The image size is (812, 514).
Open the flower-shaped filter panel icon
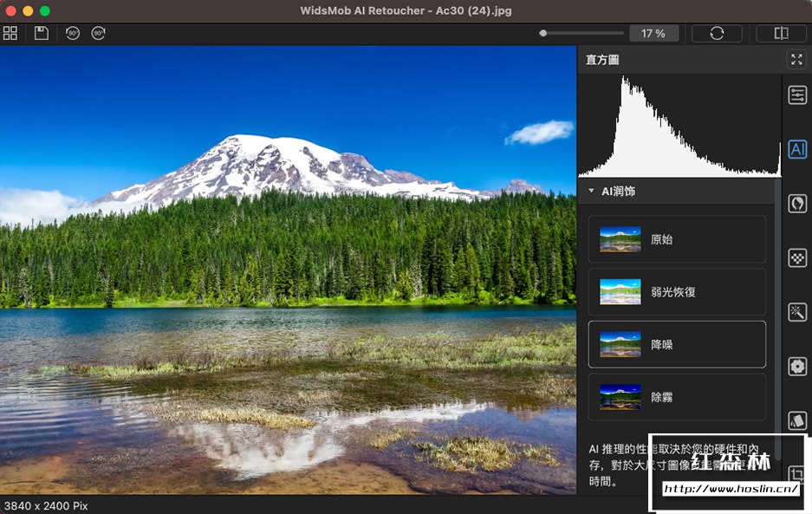pos(797,367)
